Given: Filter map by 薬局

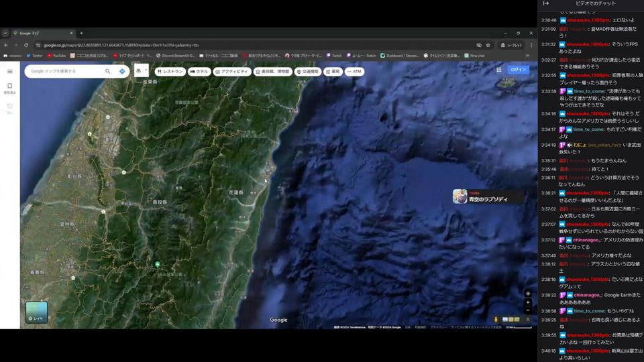Looking at the screenshot, I should click(x=333, y=72).
